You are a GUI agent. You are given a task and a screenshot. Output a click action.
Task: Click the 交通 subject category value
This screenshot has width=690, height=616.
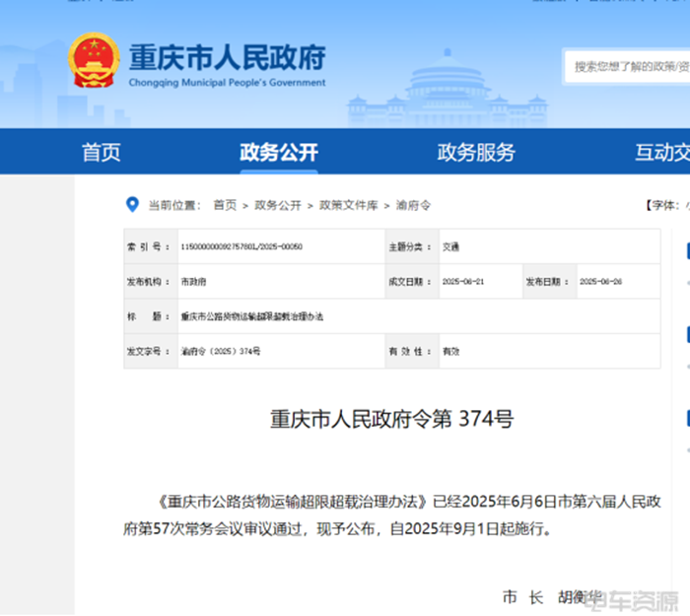coord(450,246)
